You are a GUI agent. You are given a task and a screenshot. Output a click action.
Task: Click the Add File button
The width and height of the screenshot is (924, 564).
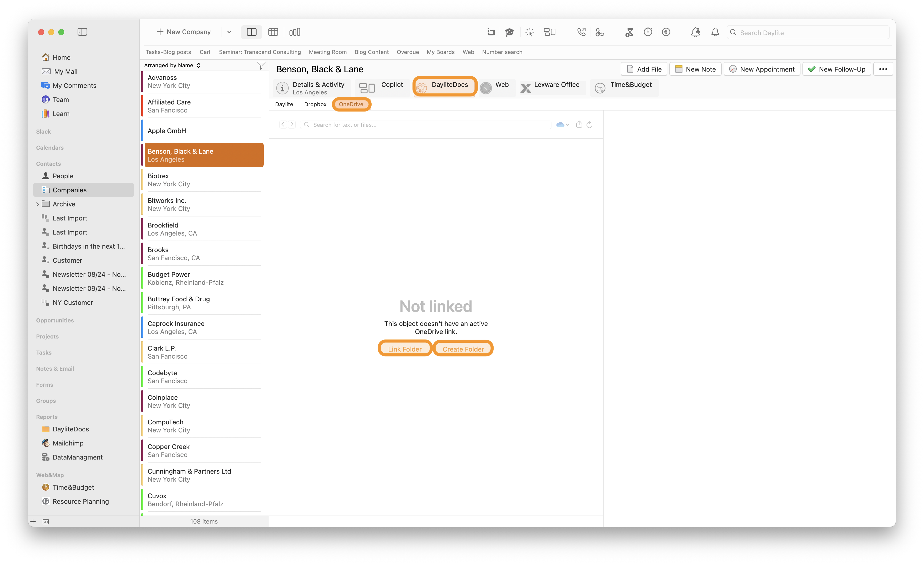point(644,69)
